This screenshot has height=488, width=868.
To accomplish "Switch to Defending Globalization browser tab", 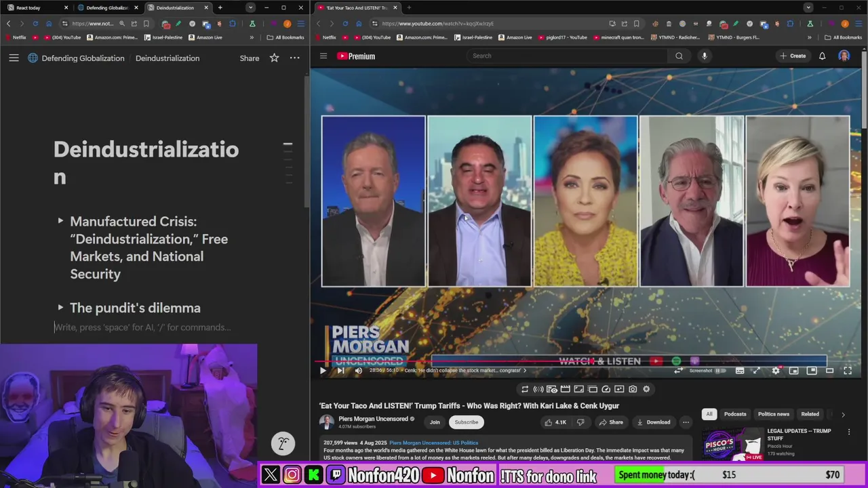I will pyautogui.click(x=107, y=7).
